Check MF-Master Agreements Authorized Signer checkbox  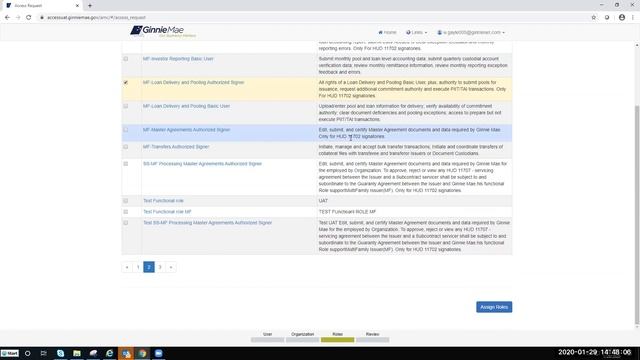(126, 130)
